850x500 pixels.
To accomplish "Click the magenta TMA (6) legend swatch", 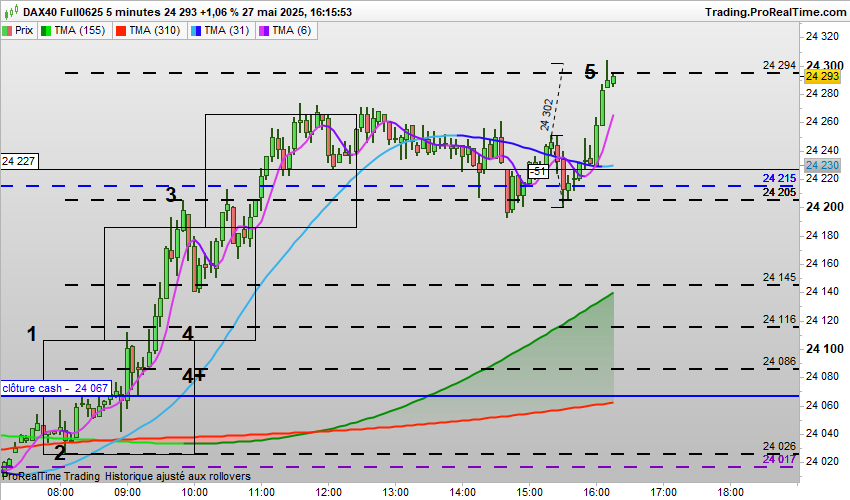I will tap(265, 31).
